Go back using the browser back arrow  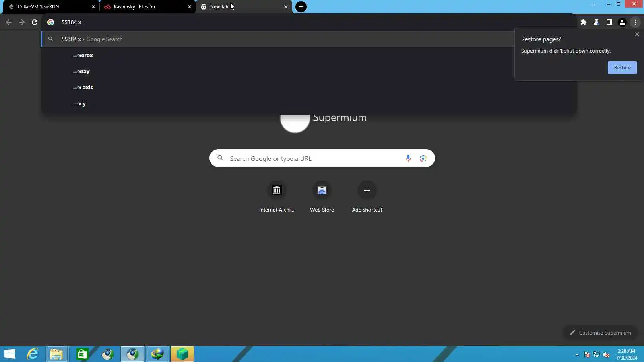9,22
